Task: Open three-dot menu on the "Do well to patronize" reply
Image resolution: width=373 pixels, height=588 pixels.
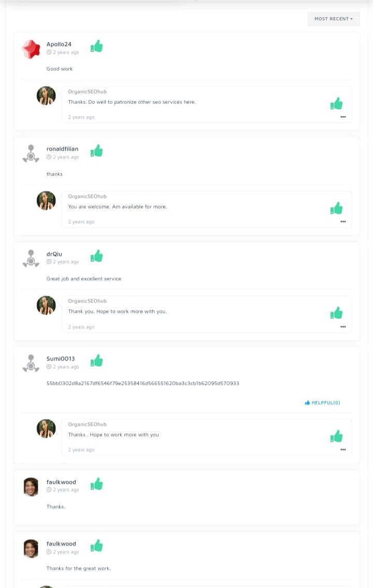Action: point(343,117)
